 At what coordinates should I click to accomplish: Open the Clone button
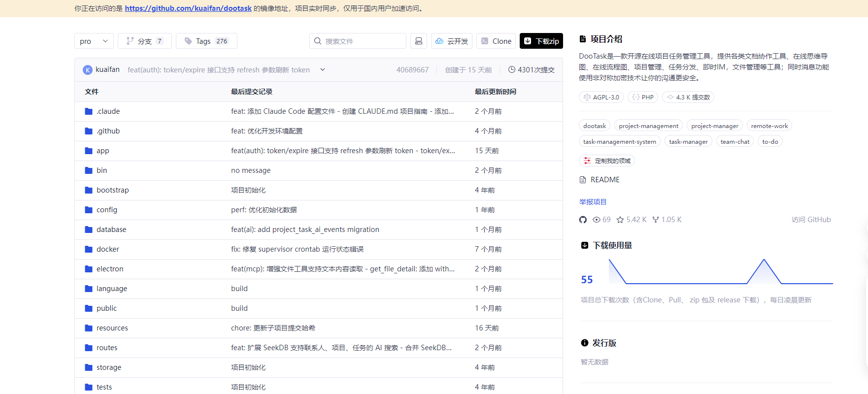[x=496, y=41]
